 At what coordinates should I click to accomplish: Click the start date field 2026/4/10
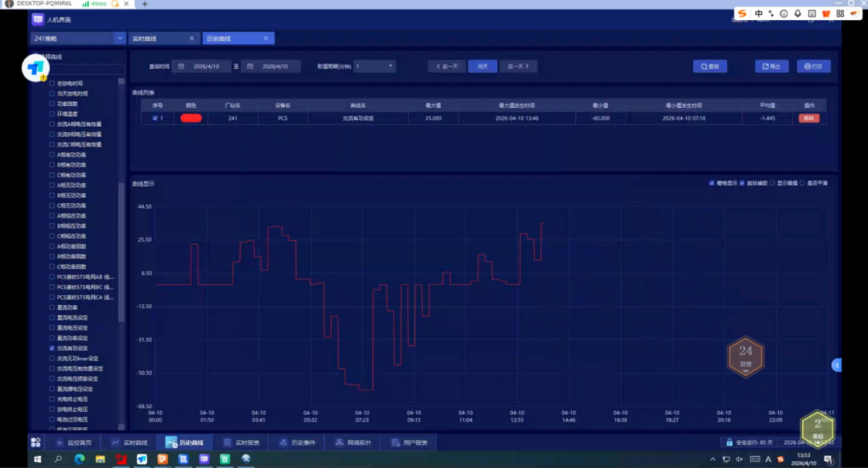(202, 66)
